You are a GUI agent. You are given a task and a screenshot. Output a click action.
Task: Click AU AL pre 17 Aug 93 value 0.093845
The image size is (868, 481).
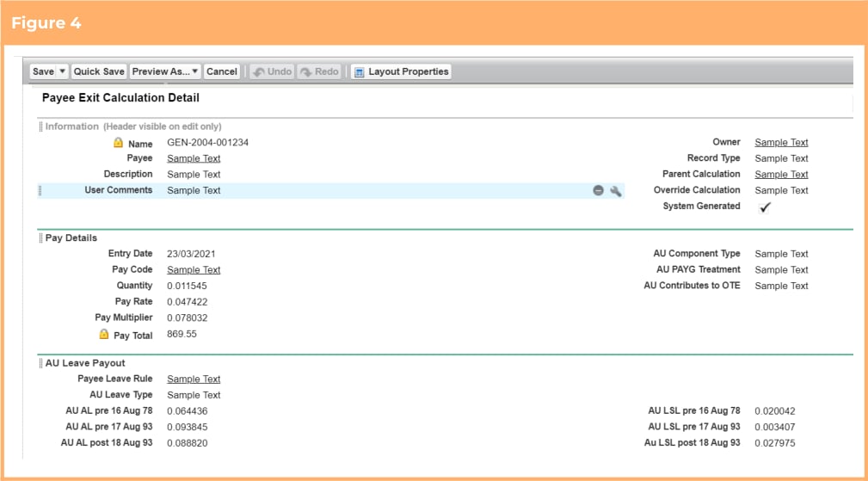[x=188, y=428]
